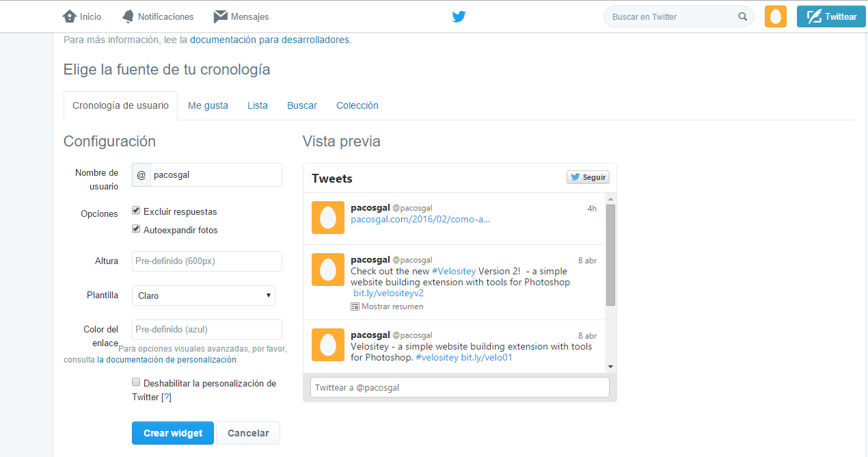
Task: Click pacosgal avatar in first tweet
Action: (x=328, y=218)
